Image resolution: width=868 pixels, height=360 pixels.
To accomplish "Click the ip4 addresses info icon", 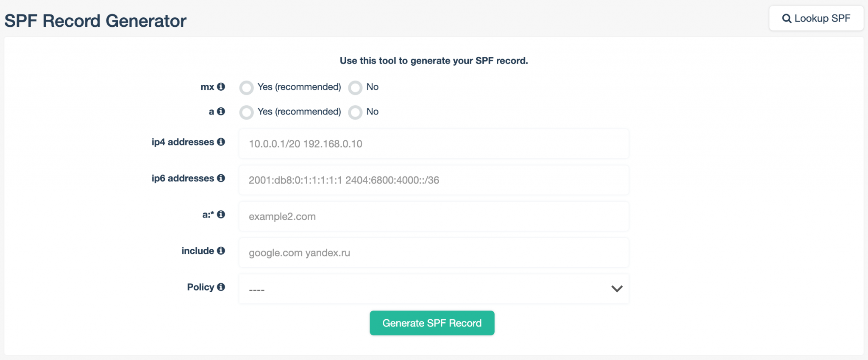I will pyautogui.click(x=221, y=142).
